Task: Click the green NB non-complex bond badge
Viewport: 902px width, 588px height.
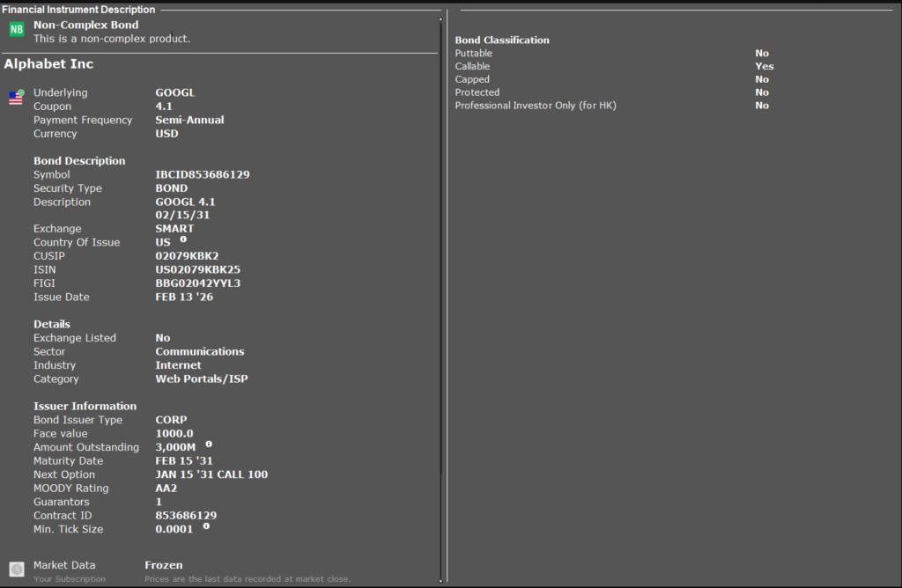Action: (x=17, y=30)
